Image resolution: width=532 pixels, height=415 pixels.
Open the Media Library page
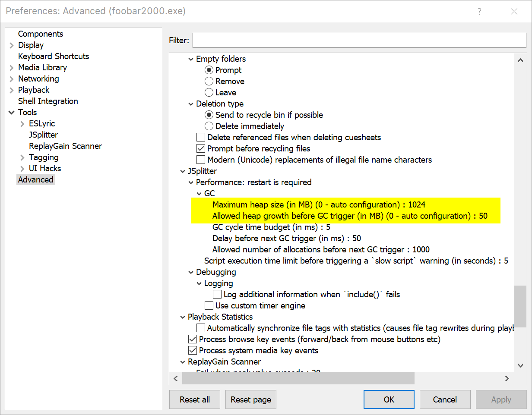point(42,67)
